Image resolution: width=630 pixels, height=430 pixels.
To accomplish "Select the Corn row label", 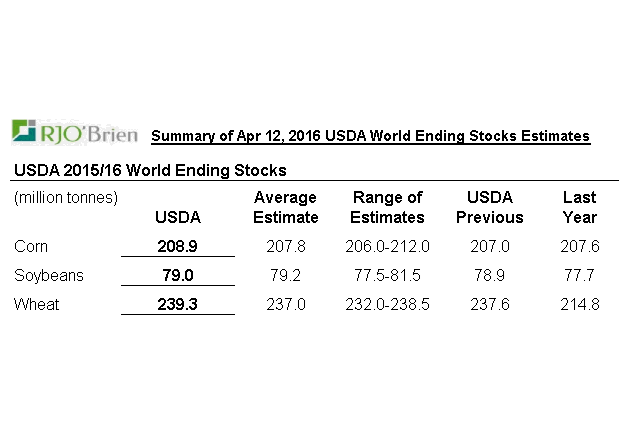I will (31, 245).
